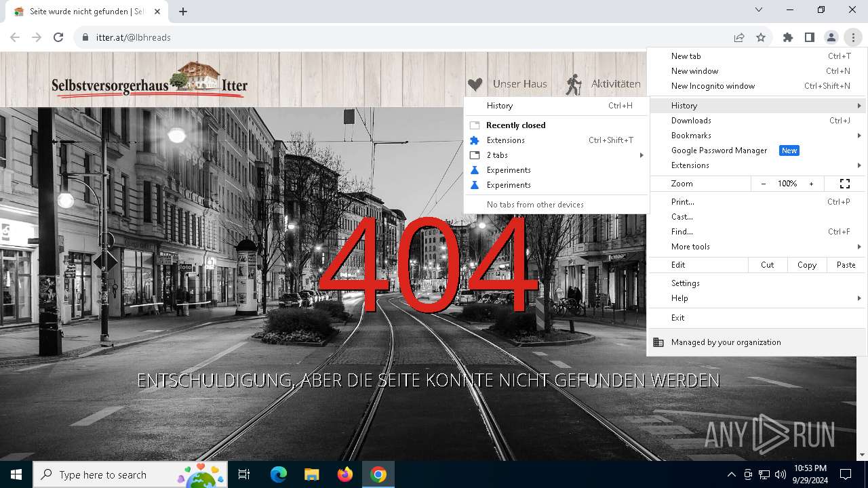Bookmark this tab with the star icon
The height and width of the screenshot is (488, 868).
coord(761,37)
